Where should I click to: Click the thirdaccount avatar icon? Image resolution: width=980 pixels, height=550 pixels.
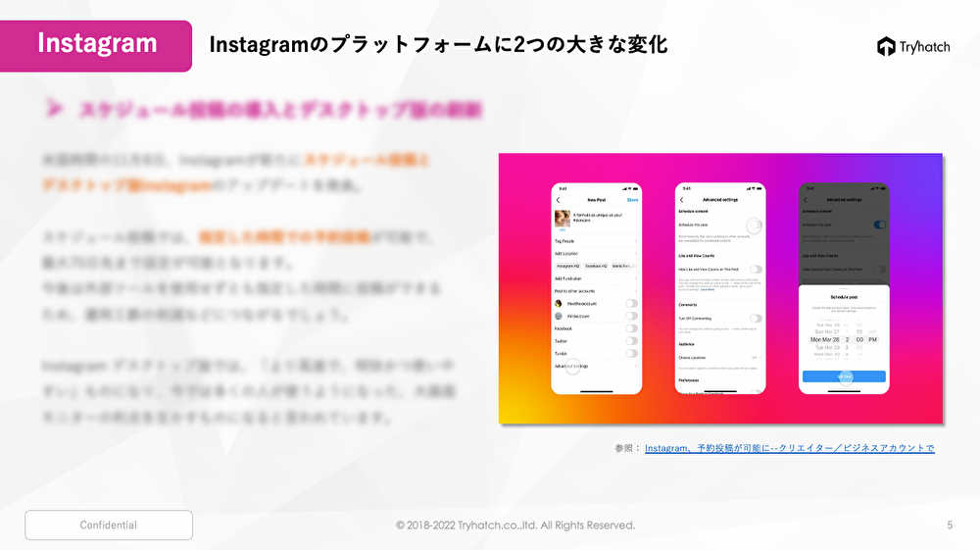point(559,317)
